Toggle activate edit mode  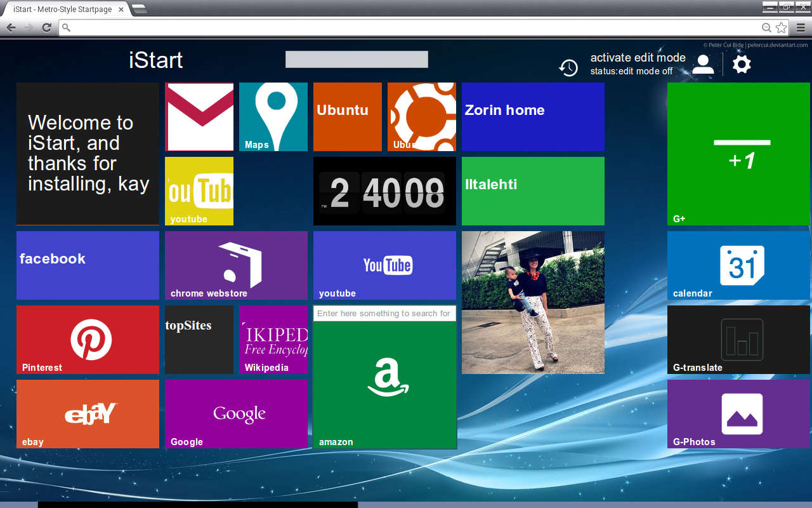pos(638,58)
